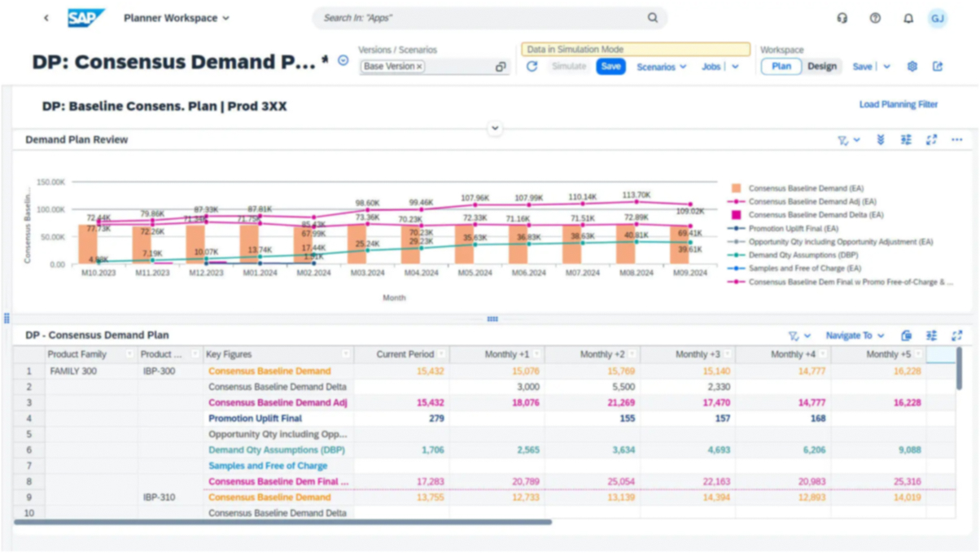Click the Search In Apps field
Image resolution: width=980 pixels, height=553 pixels.
click(480, 18)
